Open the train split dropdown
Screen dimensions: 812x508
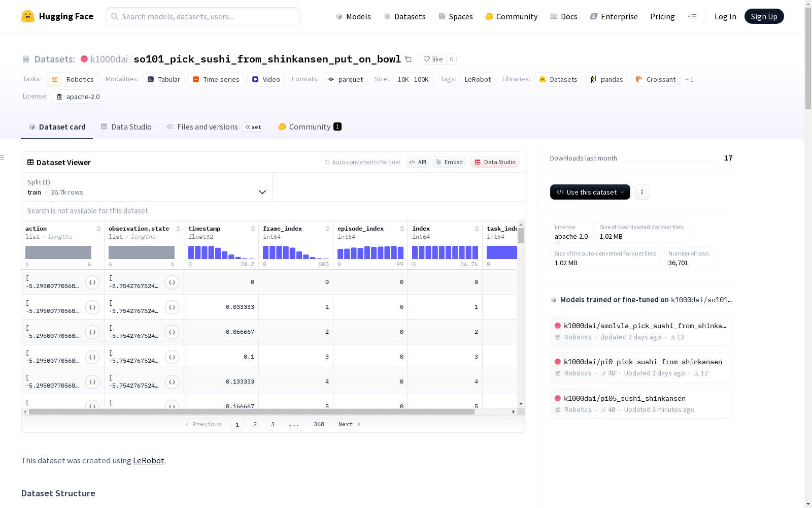click(x=147, y=187)
